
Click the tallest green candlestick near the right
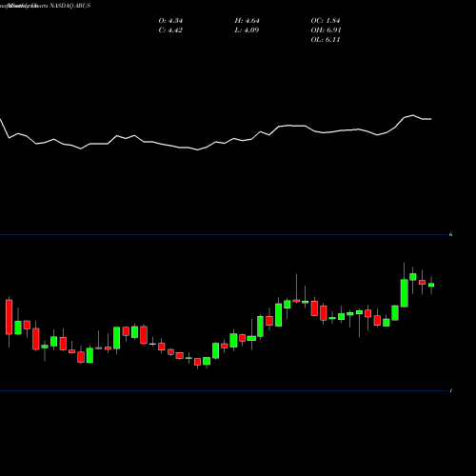(x=405, y=293)
